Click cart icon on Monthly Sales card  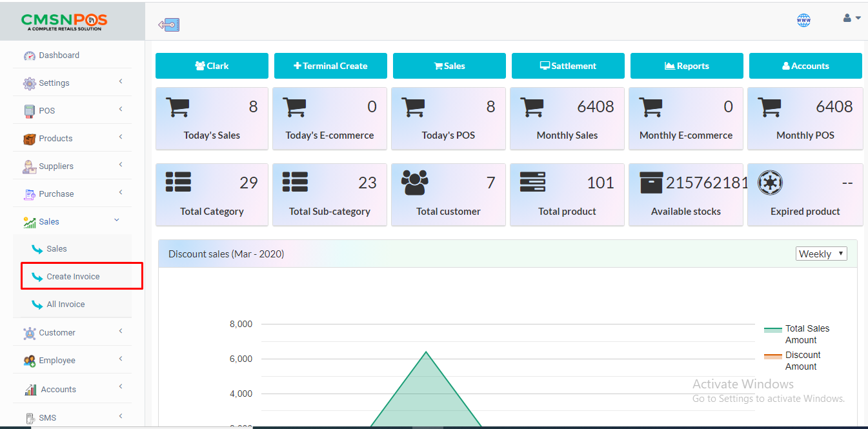click(x=532, y=107)
